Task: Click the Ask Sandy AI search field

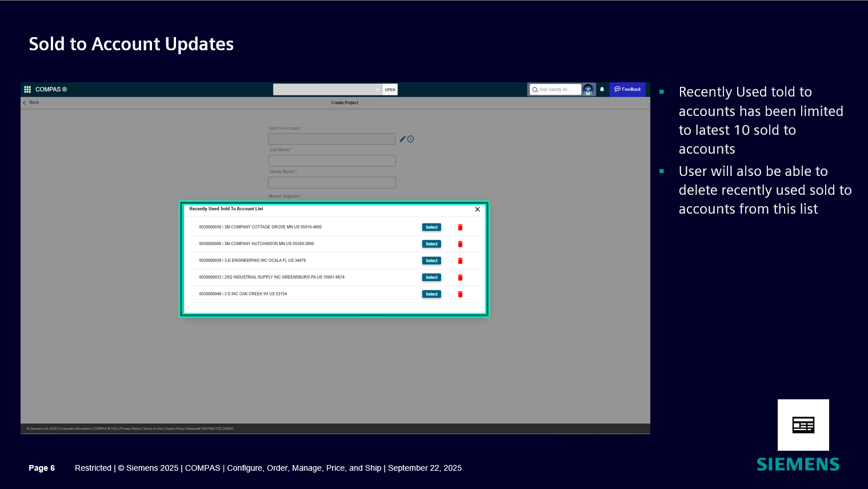Action: 555,90
